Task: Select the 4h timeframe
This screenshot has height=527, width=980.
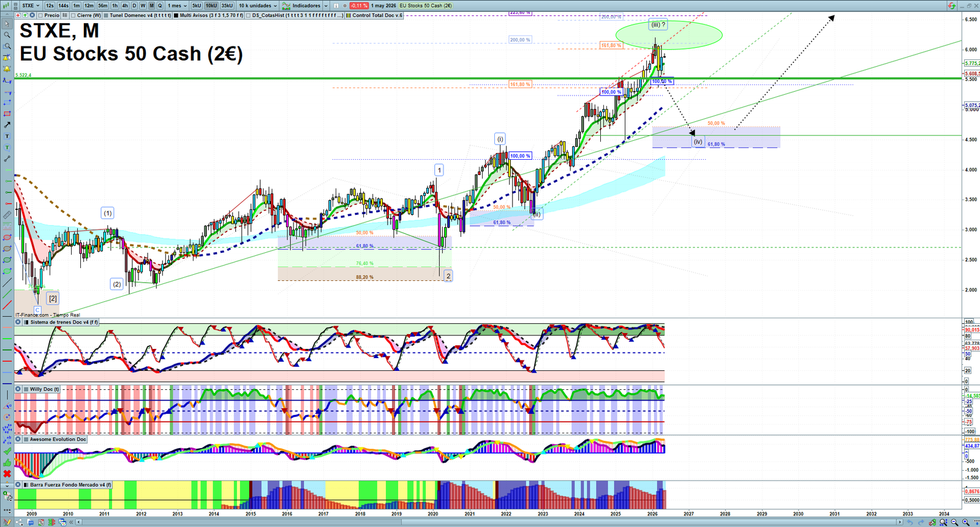Action: pyautogui.click(x=125, y=6)
